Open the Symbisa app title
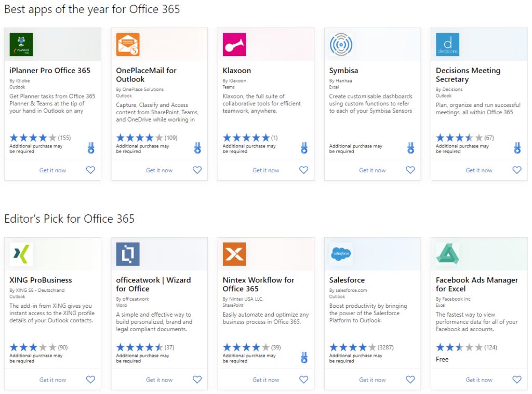532x394 pixels. (x=343, y=71)
